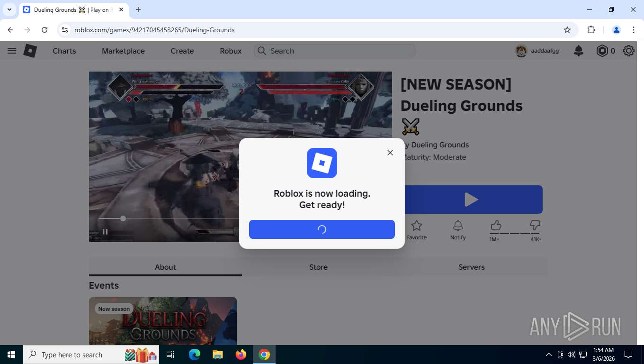Open the Marketplace page

123,51
